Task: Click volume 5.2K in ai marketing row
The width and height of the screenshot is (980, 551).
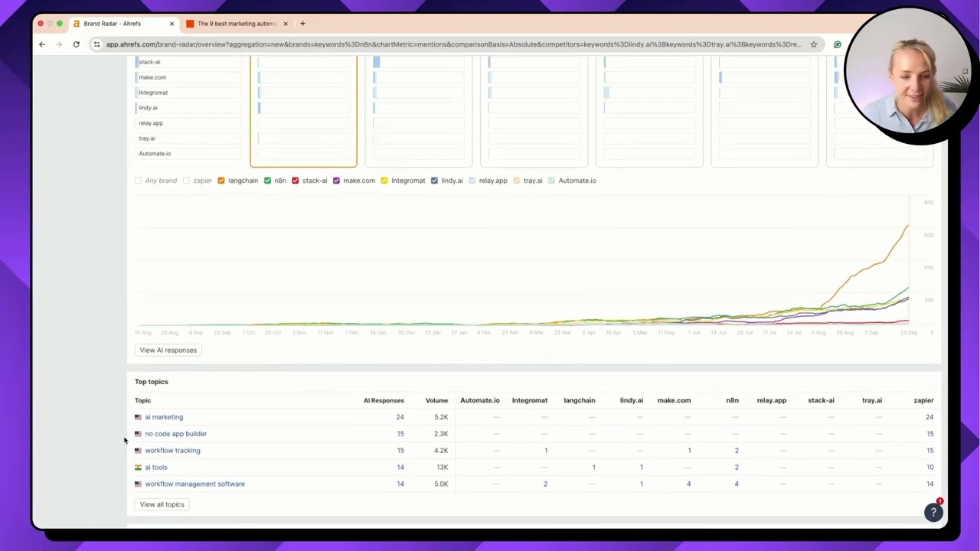Action: pyautogui.click(x=441, y=417)
